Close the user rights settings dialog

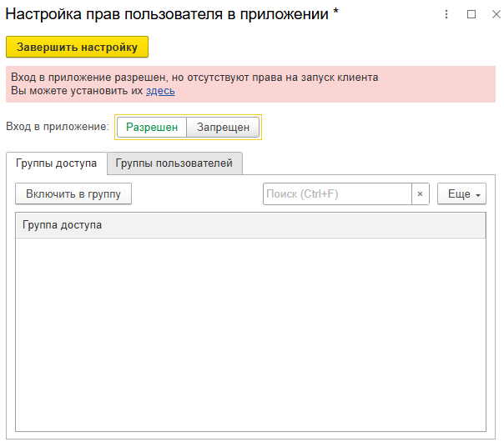tap(492, 14)
